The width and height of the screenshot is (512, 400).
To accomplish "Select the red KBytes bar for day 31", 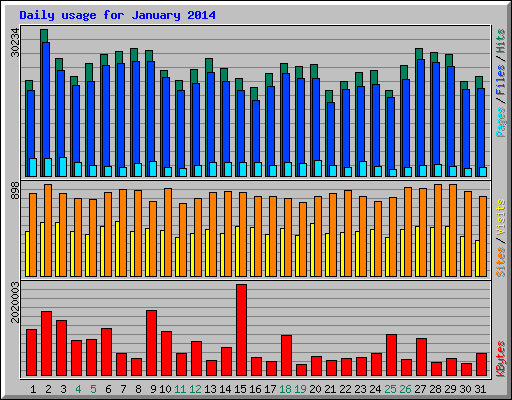I will [481, 364].
